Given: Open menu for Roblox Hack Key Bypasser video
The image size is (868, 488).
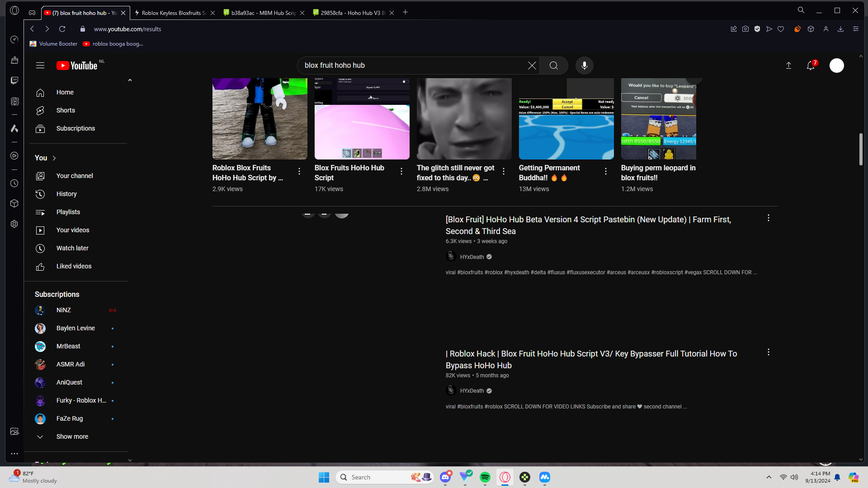Looking at the screenshot, I should pos(769,352).
